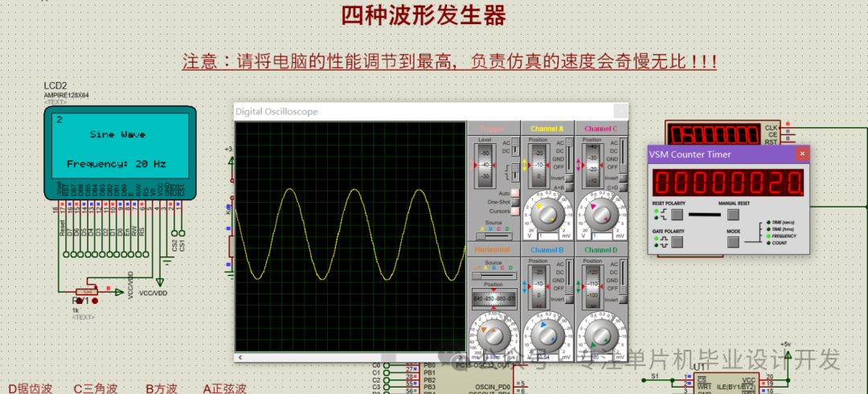This screenshot has width=868, height=394.
Task: Click Channel C coupling slider
Action: tap(624, 154)
